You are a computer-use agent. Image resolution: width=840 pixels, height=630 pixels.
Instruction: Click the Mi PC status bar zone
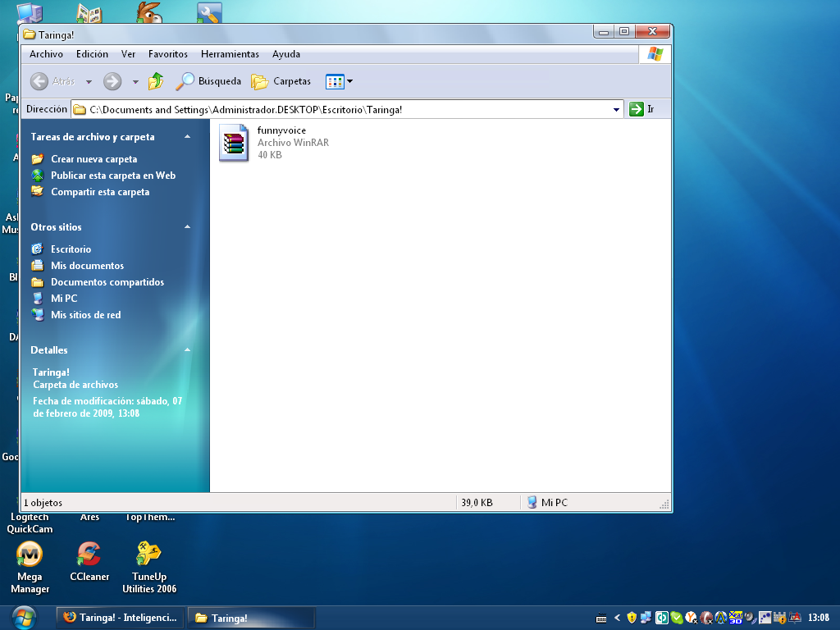(x=547, y=503)
